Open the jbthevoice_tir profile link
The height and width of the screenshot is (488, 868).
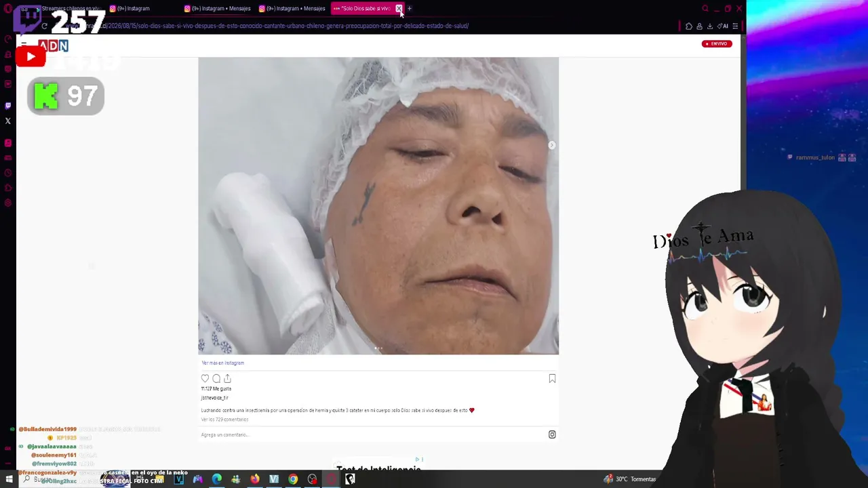point(215,398)
